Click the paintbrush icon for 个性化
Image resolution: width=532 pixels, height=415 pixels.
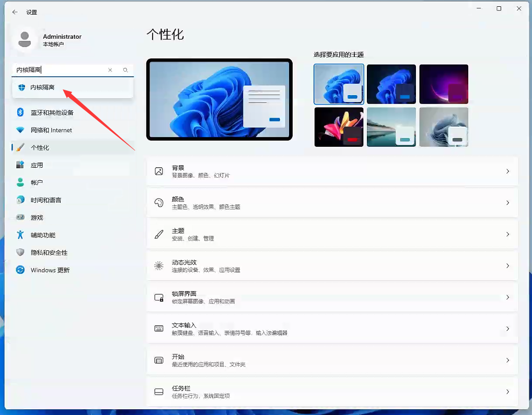[20, 147]
